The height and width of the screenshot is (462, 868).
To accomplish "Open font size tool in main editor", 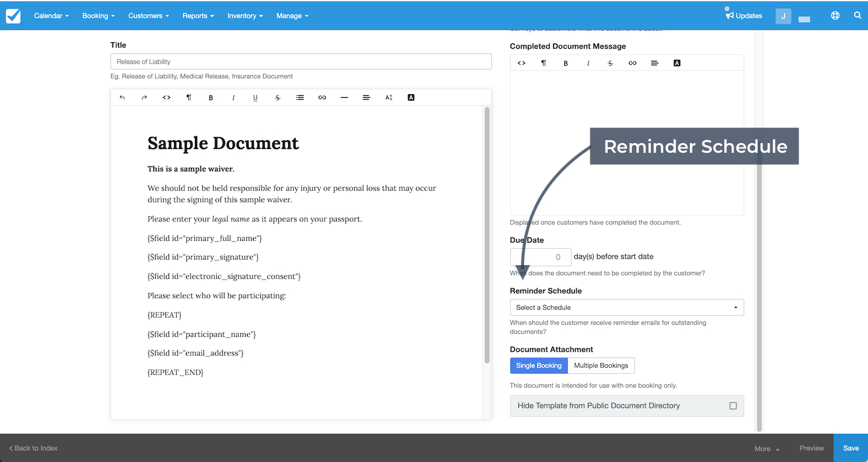I will [x=389, y=97].
